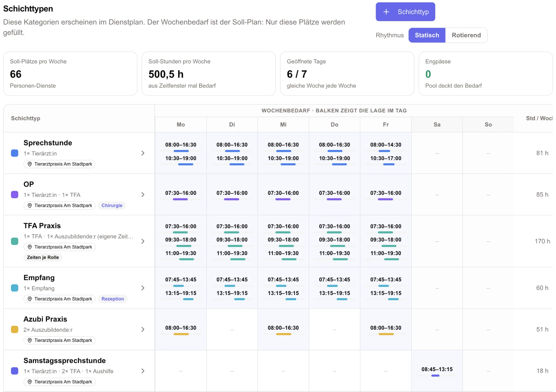Click the location pin icon in OP row

tap(30, 206)
